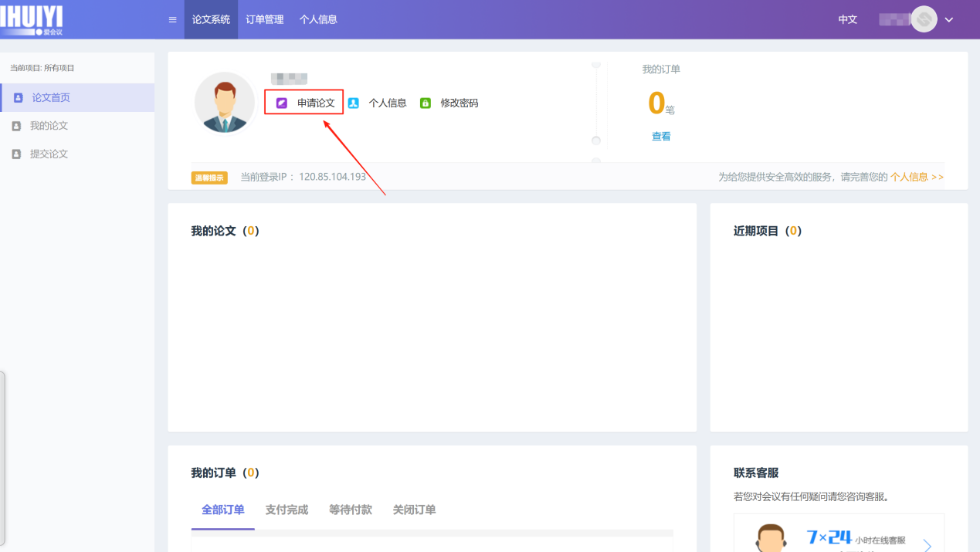980x552 pixels.
Task: Click the green 修改密码 lock icon
Action: click(x=425, y=103)
